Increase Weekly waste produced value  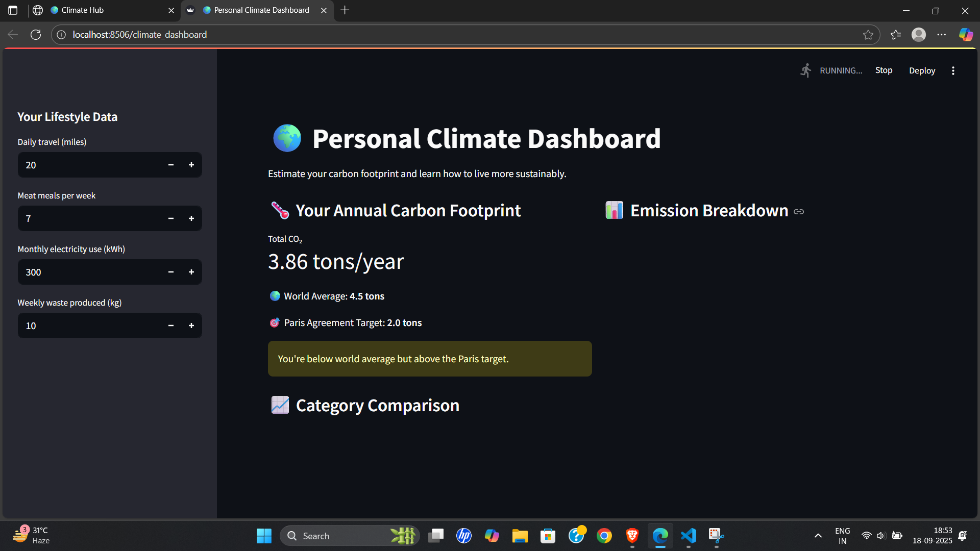pos(191,325)
